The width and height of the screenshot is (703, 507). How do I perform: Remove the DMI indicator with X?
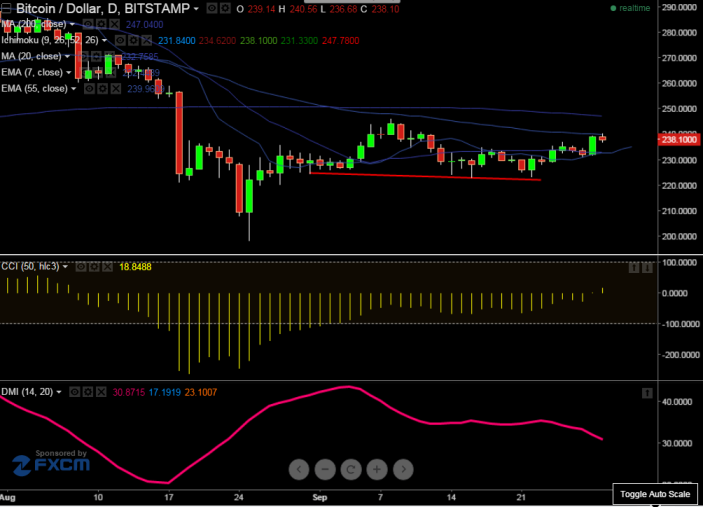(x=101, y=392)
